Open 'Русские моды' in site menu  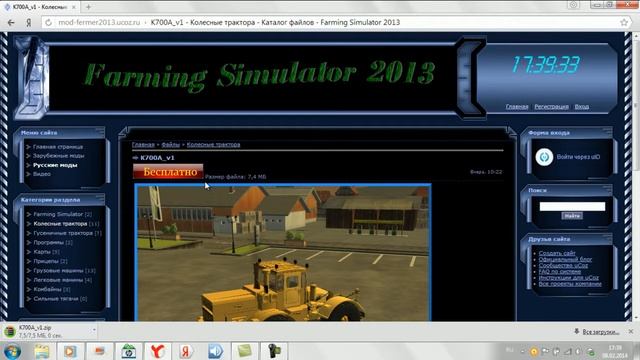(55, 165)
